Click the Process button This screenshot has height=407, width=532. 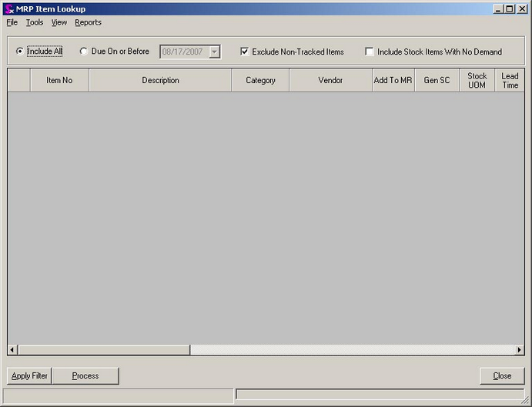coord(85,375)
